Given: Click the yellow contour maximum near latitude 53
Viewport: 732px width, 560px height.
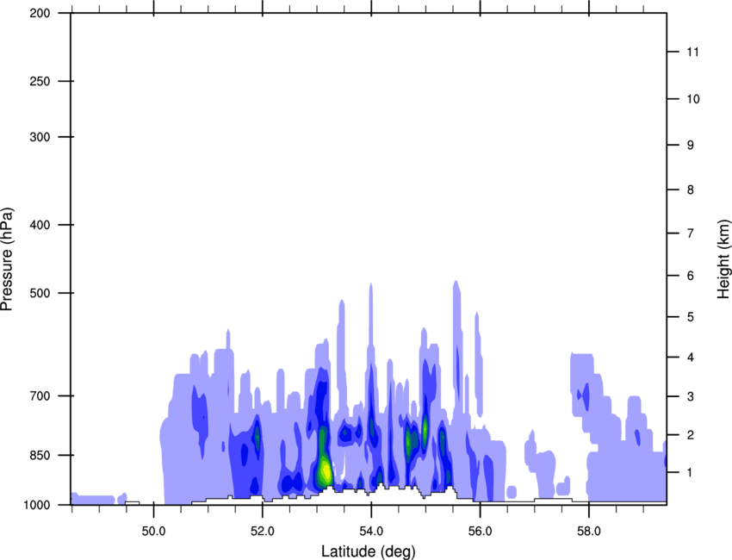Looking at the screenshot, I should pyautogui.click(x=325, y=471).
